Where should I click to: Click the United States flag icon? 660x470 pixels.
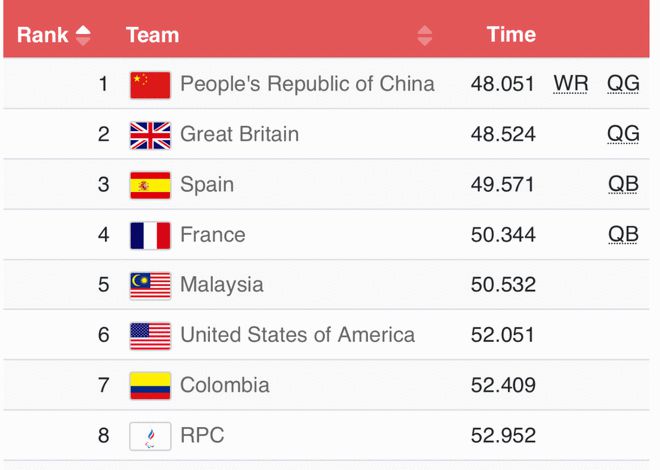pyautogui.click(x=150, y=335)
